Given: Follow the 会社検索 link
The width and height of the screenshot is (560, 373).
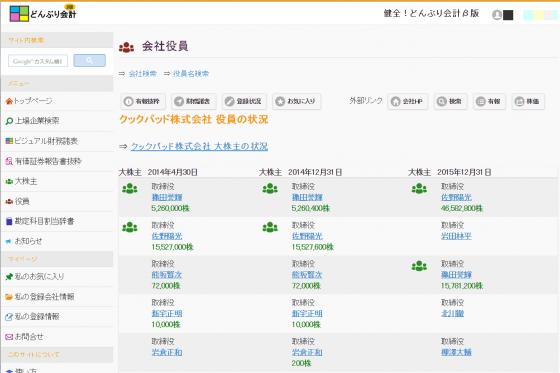Looking at the screenshot, I should click(142, 74).
